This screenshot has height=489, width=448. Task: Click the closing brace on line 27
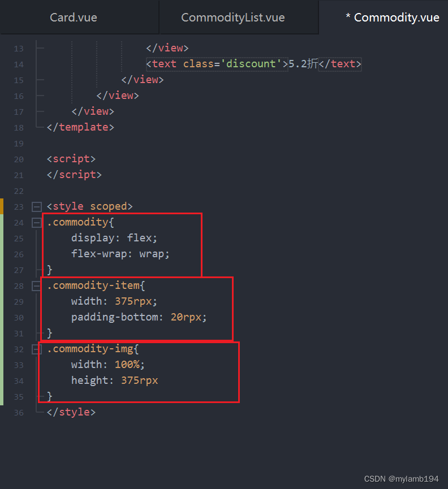[50, 270]
